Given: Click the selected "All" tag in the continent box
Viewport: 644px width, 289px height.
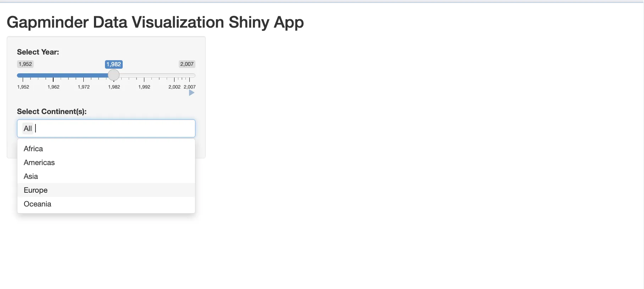Looking at the screenshot, I should (28, 129).
